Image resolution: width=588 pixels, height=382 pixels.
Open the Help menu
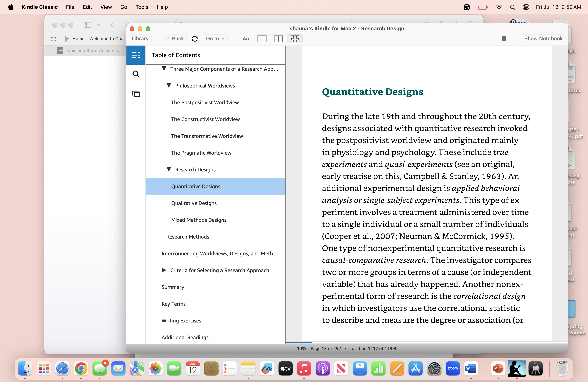[x=162, y=7]
